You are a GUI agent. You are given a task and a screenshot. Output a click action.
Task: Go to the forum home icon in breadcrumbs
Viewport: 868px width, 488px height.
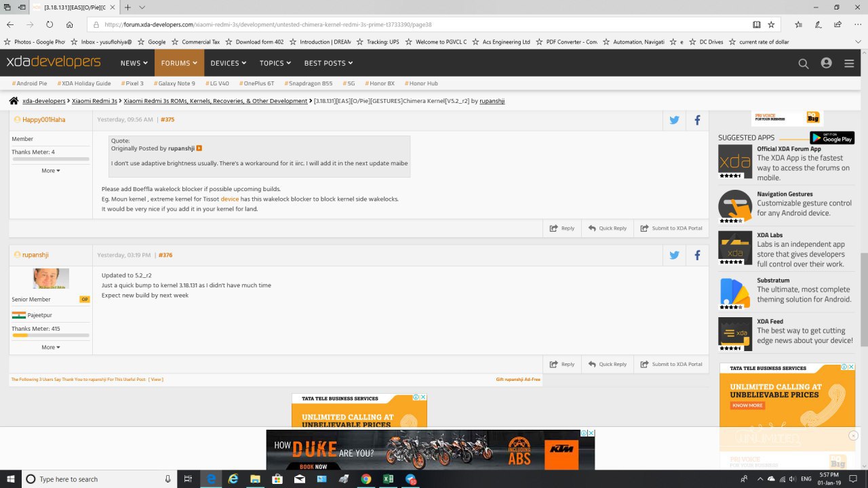[14, 101]
